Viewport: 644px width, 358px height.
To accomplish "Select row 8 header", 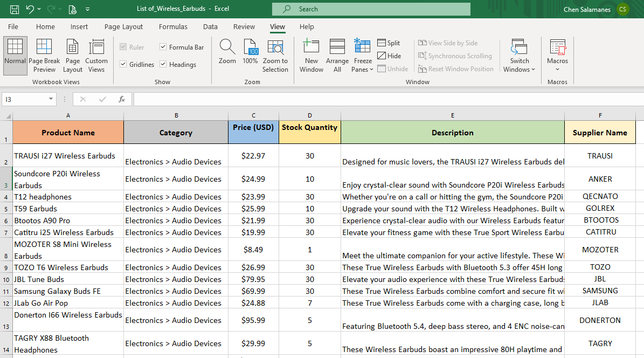I will pyautogui.click(x=6, y=250).
